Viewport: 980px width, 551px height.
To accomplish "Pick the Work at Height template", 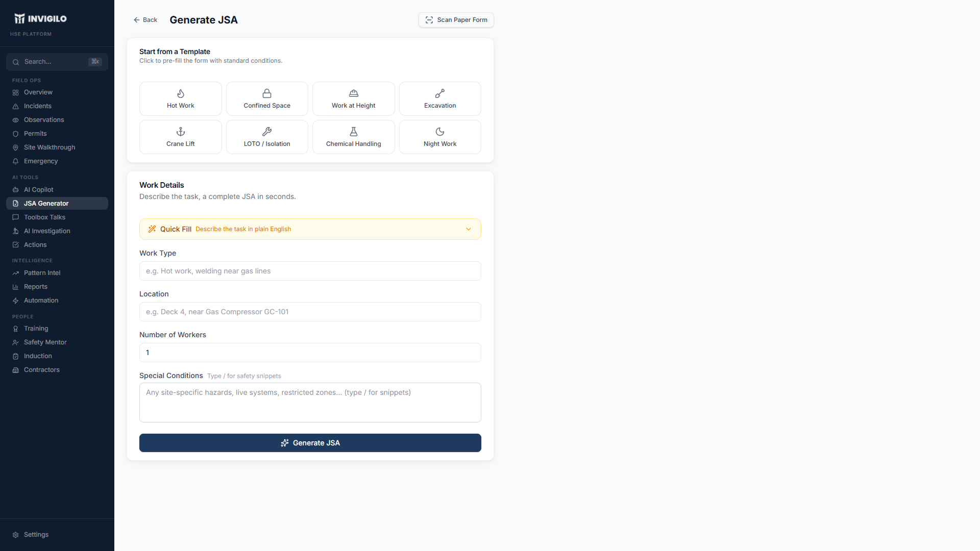I will (354, 99).
